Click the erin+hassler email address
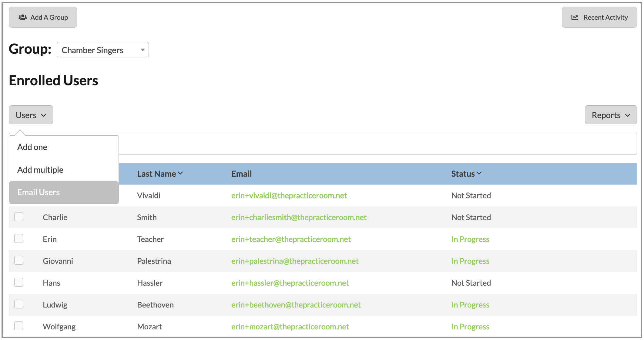Image resolution: width=644 pixels, height=340 pixels. coord(290,283)
